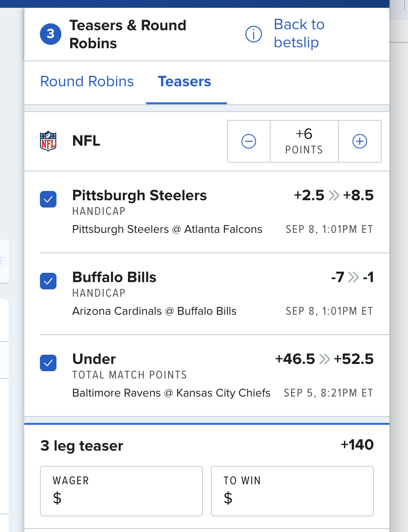The height and width of the screenshot is (532, 408).
Task: Click the Under total shift arrows
Action: coord(325,359)
